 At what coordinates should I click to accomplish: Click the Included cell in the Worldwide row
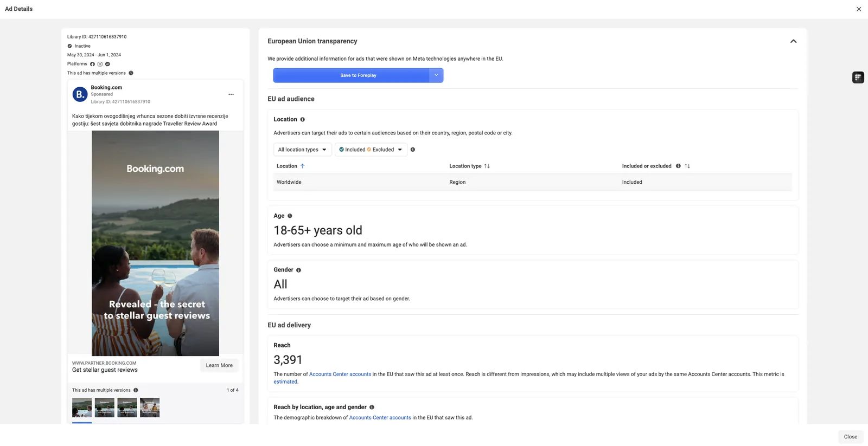pos(632,182)
